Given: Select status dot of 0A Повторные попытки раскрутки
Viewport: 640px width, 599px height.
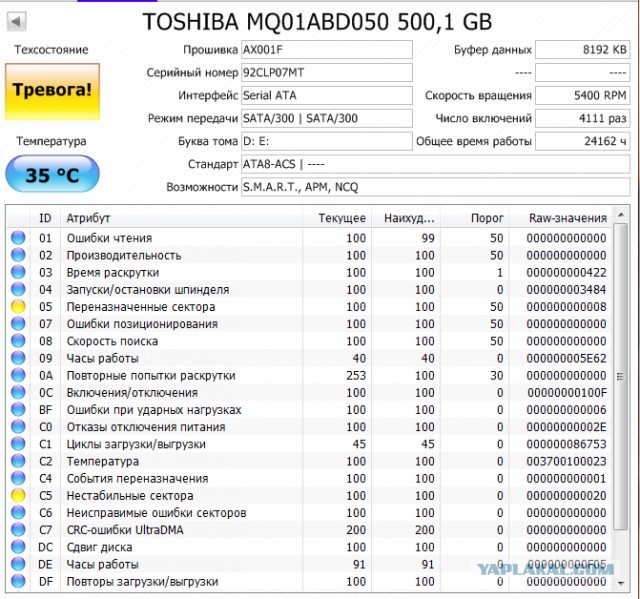Looking at the screenshot, I should coord(18,375).
